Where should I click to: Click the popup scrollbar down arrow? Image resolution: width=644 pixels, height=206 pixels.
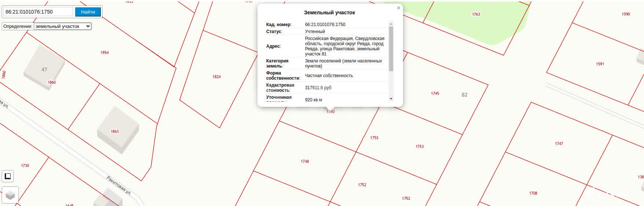391,99
